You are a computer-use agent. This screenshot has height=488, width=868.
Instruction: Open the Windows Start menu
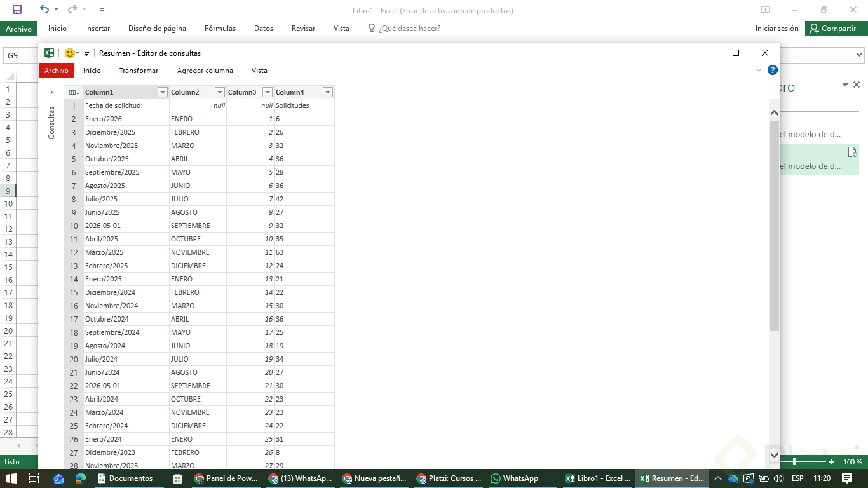point(11,478)
